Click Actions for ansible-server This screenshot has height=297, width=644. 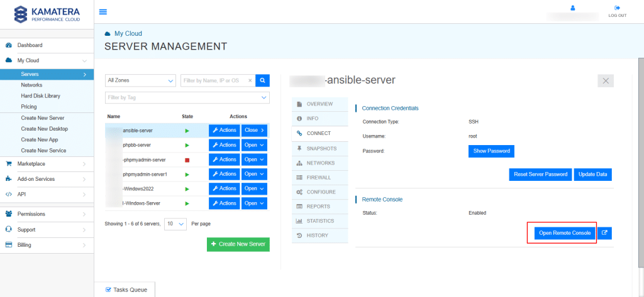[225, 131]
